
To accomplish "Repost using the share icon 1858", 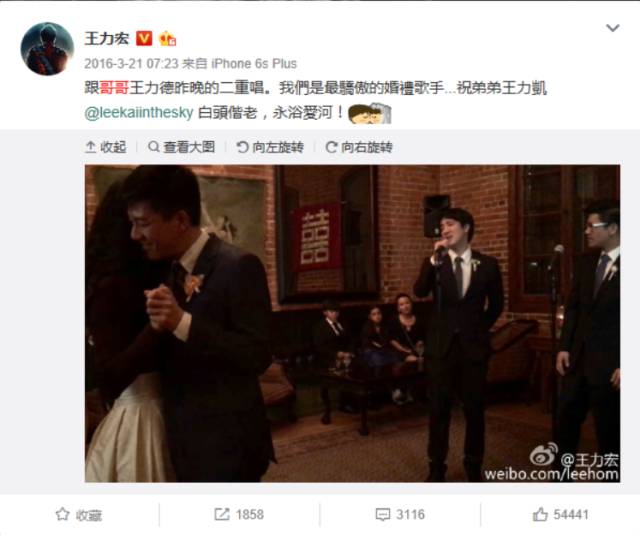I will pos(239,514).
